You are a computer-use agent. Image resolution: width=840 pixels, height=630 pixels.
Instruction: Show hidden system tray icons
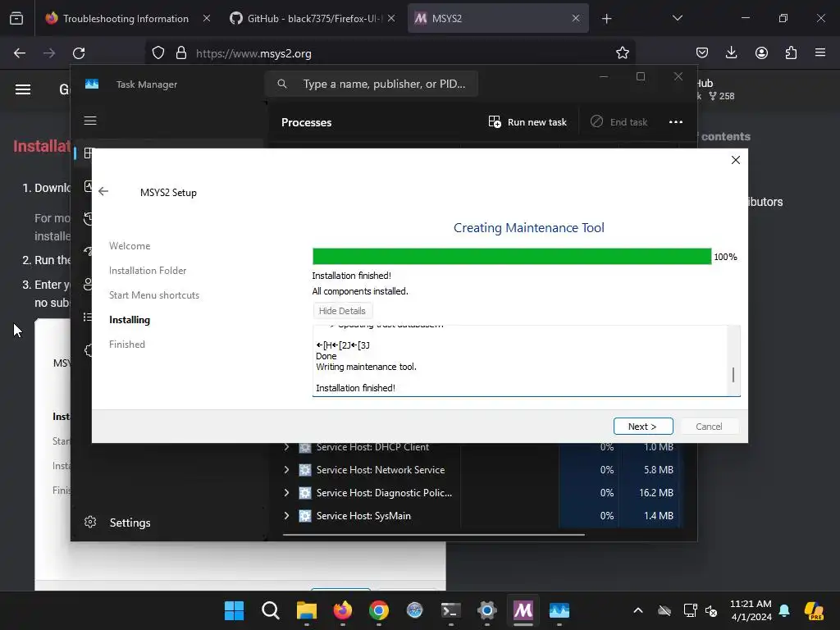[638, 610]
